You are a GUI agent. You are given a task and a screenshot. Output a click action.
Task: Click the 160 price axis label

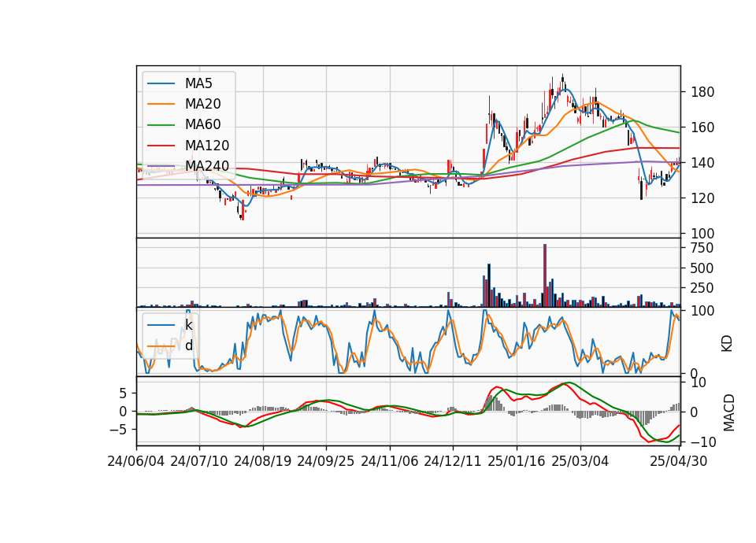[702, 127]
